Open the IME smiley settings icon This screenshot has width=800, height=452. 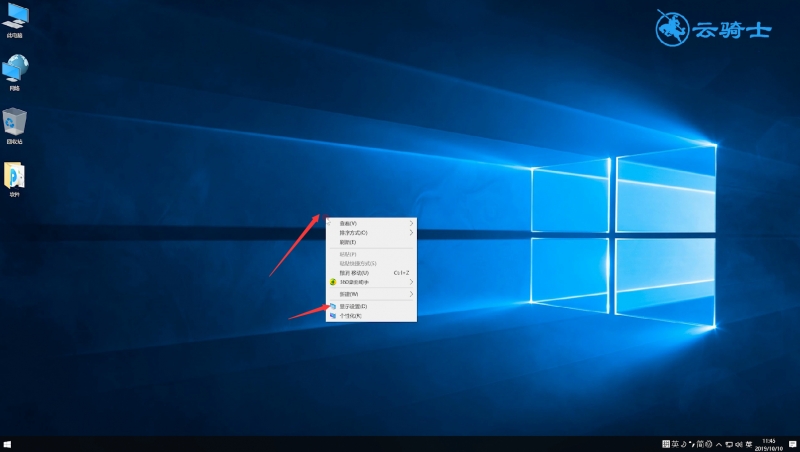coord(709,444)
